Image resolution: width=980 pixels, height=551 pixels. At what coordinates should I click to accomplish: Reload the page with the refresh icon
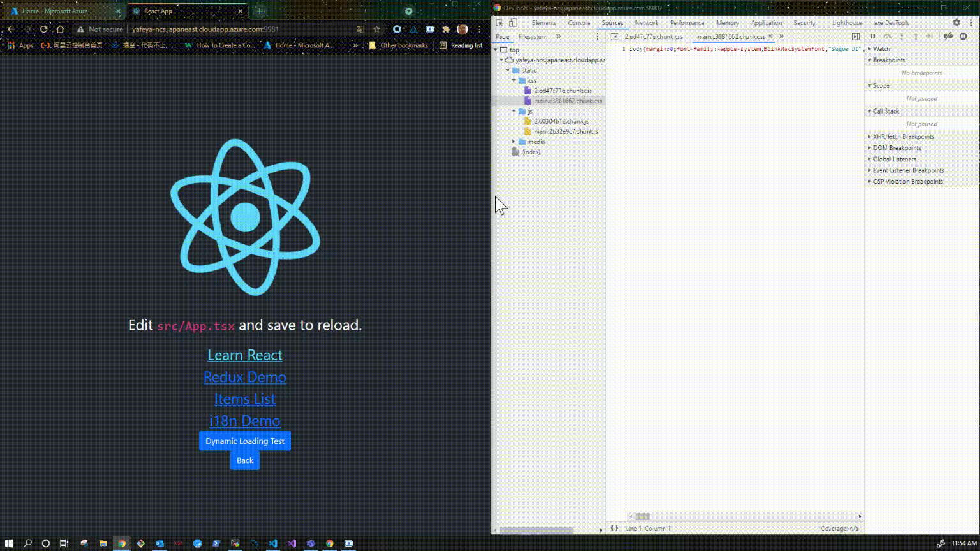coord(44,29)
